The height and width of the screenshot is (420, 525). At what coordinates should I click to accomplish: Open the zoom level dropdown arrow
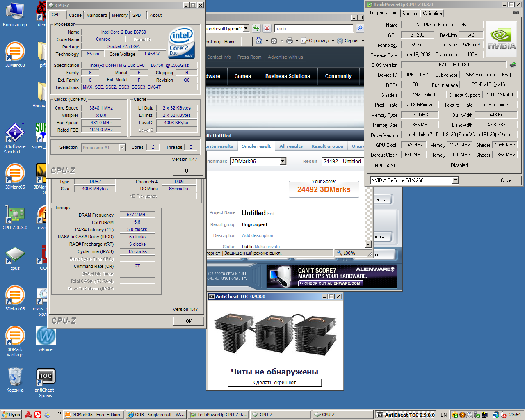pyautogui.click(x=362, y=253)
